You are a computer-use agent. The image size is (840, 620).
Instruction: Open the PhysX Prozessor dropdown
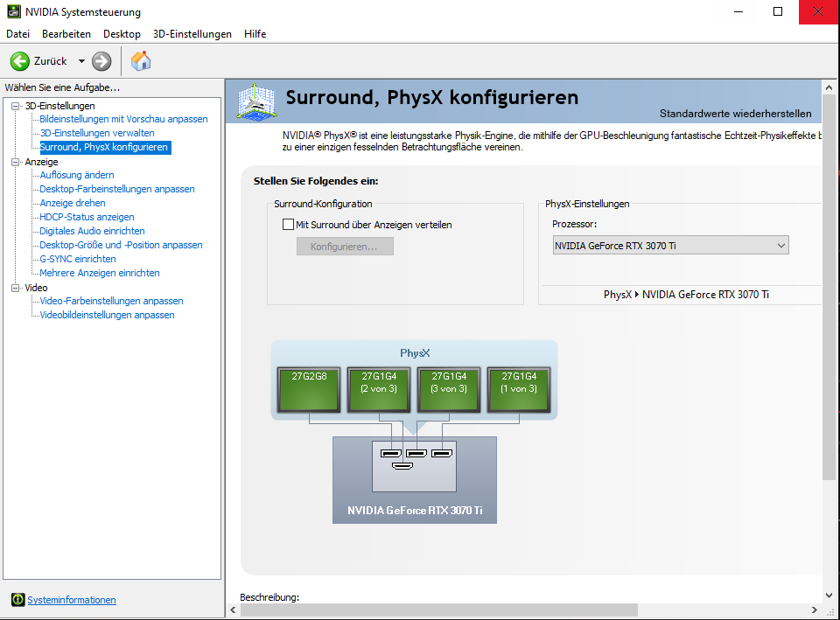(x=671, y=245)
